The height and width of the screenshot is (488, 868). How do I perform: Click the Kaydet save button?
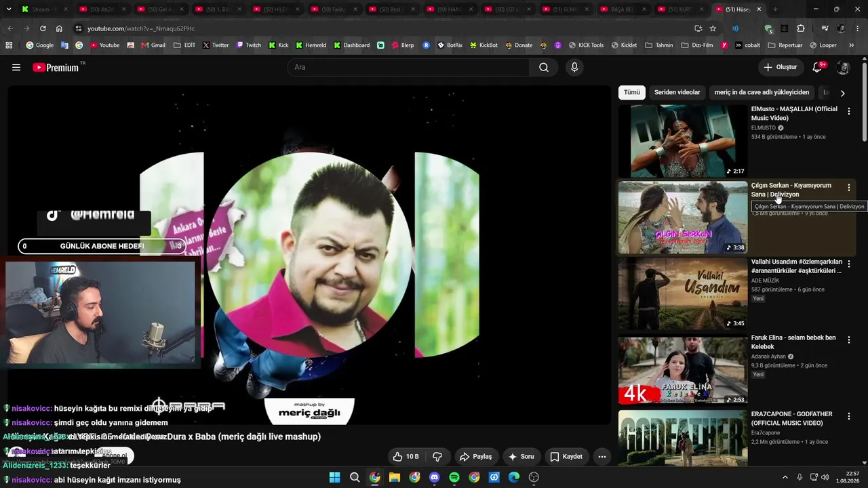(566, 457)
